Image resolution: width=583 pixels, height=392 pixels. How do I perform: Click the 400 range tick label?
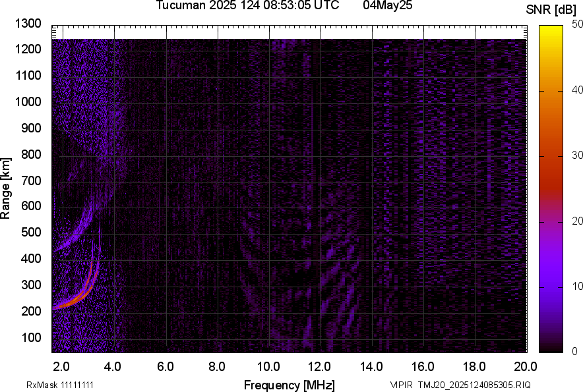(x=31, y=258)
